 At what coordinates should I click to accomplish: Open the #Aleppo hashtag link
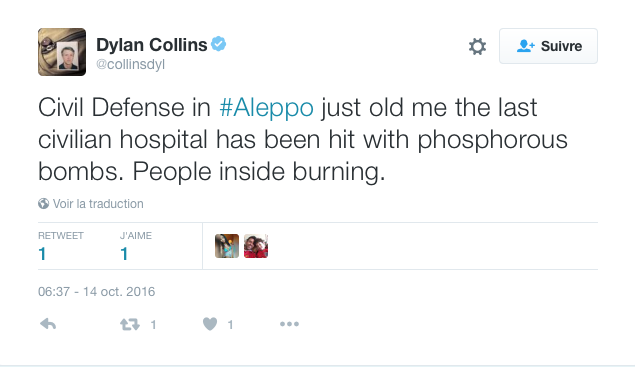click(x=266, y=107)
